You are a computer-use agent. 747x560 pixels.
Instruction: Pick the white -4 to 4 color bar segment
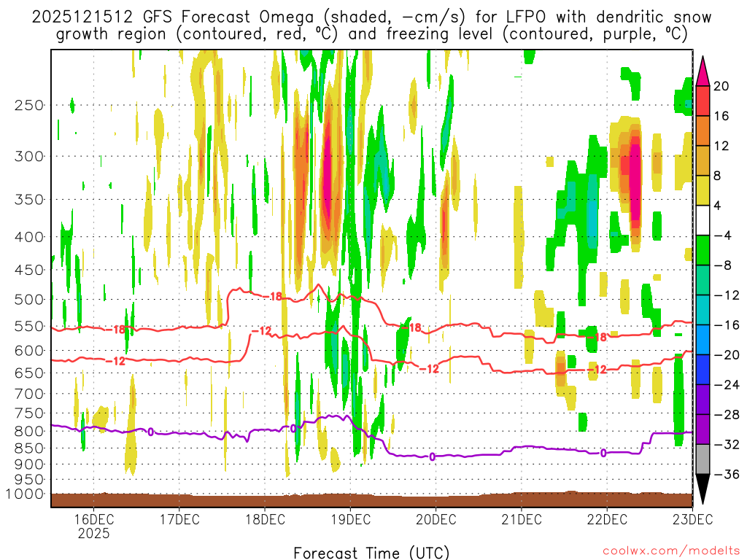click(x=703, y=220)
